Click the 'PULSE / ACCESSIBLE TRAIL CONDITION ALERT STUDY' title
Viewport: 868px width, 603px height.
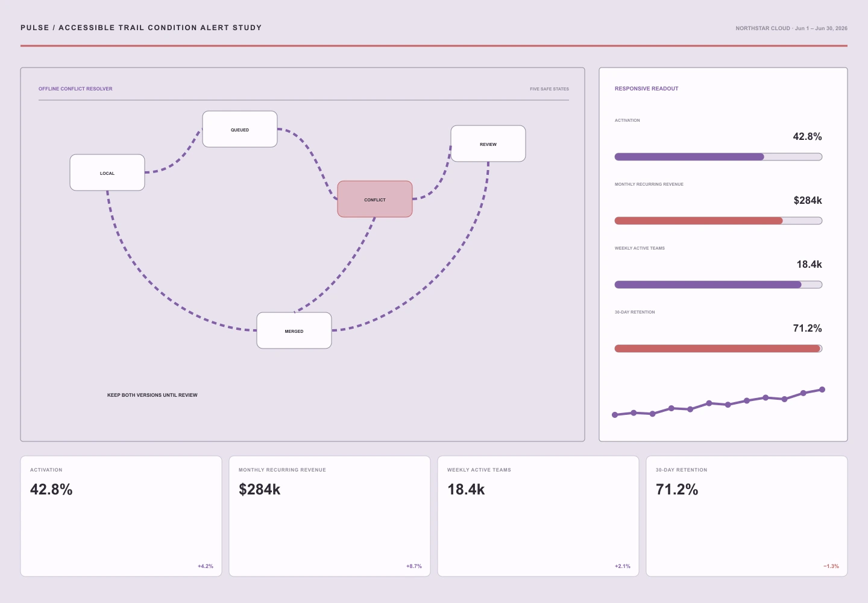(141, 28)
